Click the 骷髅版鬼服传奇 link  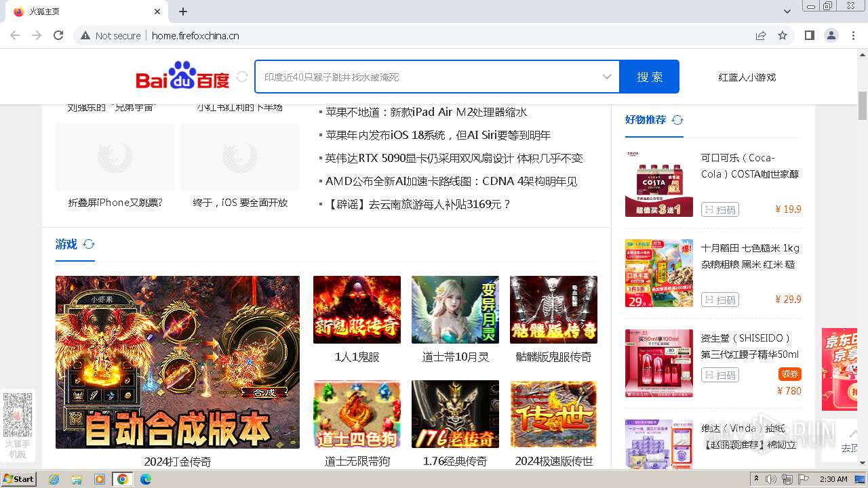553,357
